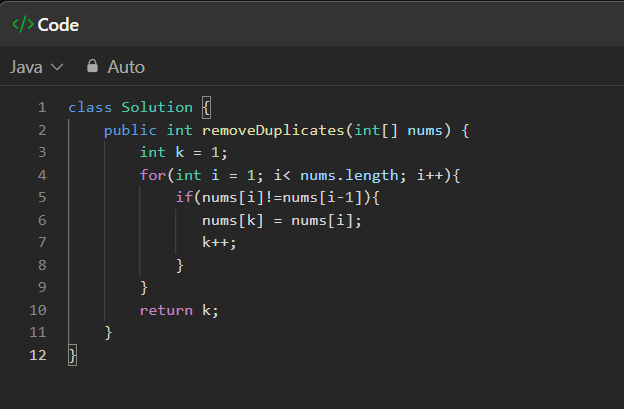The height and width of the screenshot is (409, 624).
Task: Click the green code brackets icon
Action: (x=23, y=25)
